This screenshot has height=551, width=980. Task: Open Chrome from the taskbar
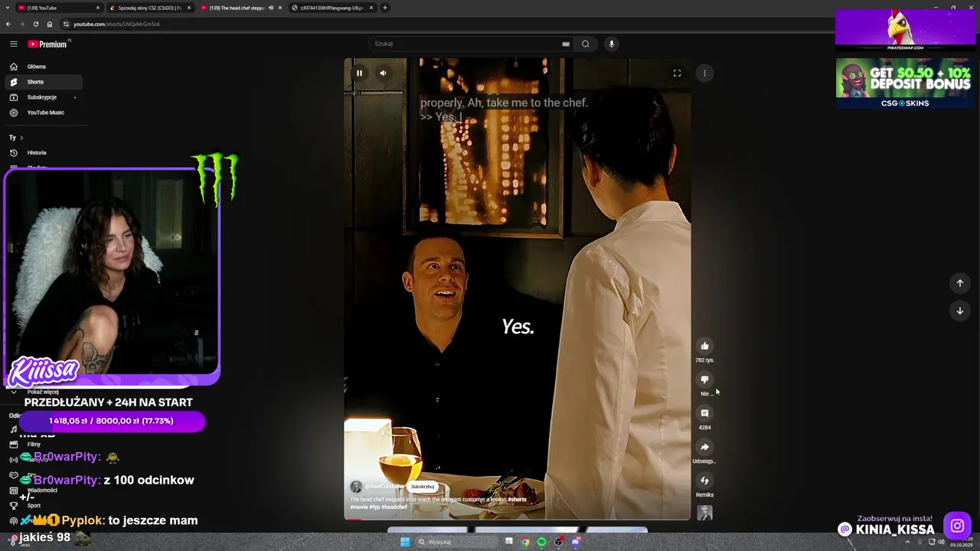point(525,542)
